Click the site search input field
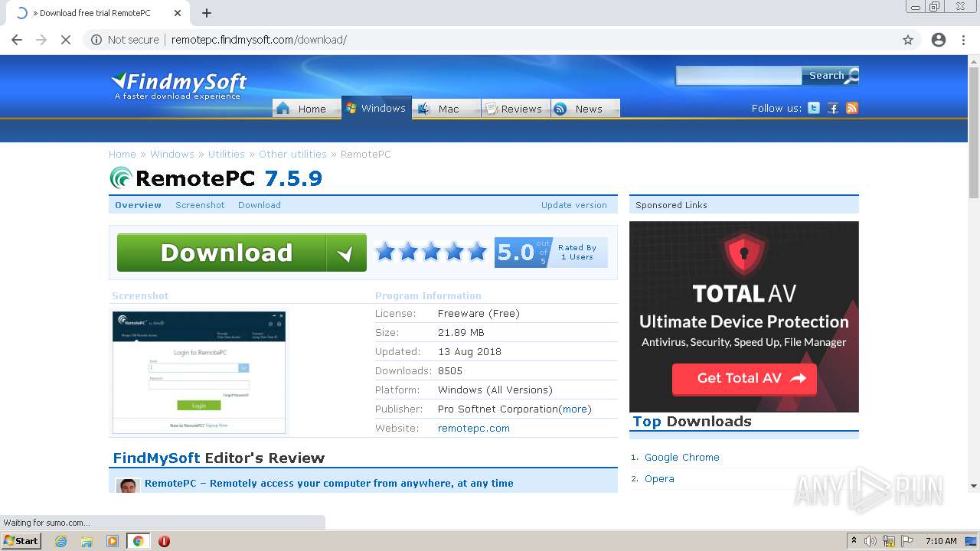 pyautogui.click(x=739, y=75)
